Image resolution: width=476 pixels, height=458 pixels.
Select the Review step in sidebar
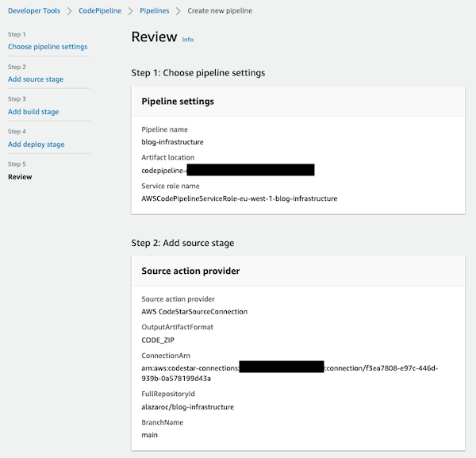[20, 177]
